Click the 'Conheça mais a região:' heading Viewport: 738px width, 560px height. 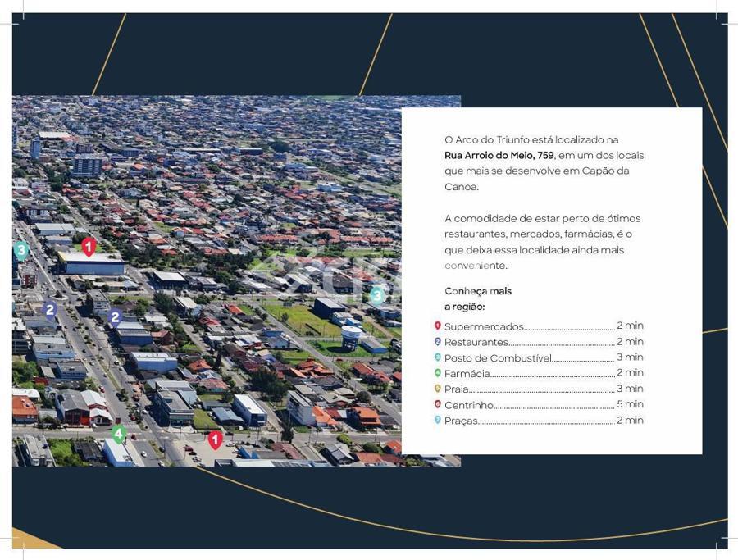click(477, 298)
